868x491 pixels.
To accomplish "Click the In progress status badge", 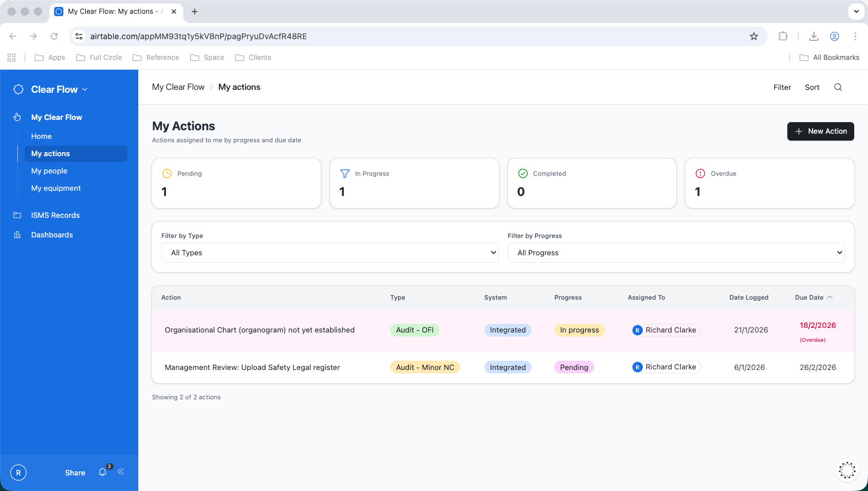I will click(x=579, y=330).
